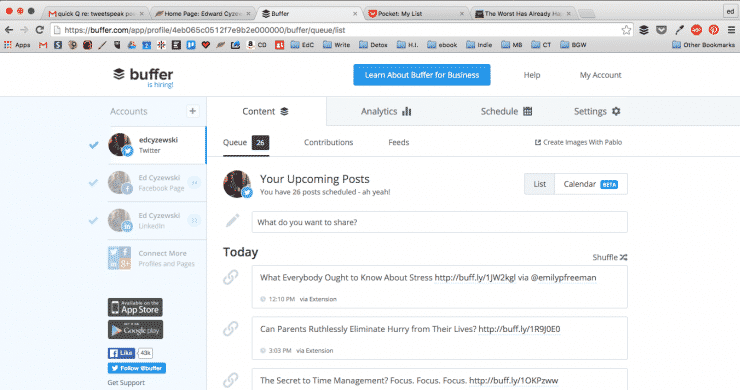Click the Buffer logo
Viewport: 740px width, 390px height.
[x=143, y=75]
